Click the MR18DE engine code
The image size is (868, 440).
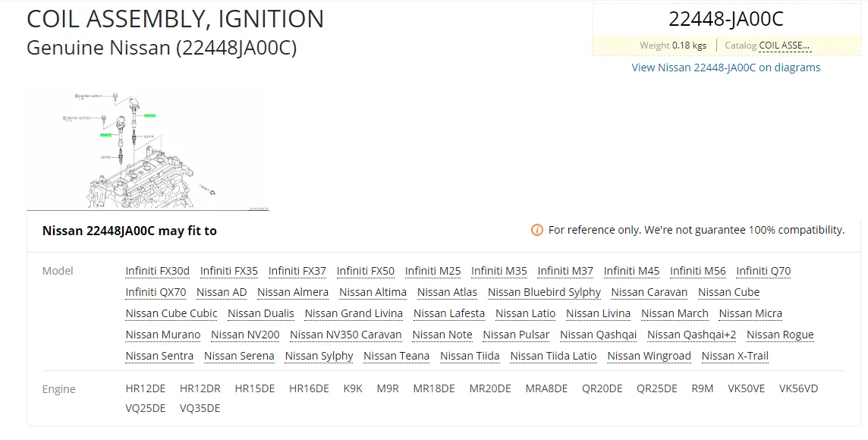(434, 388)
